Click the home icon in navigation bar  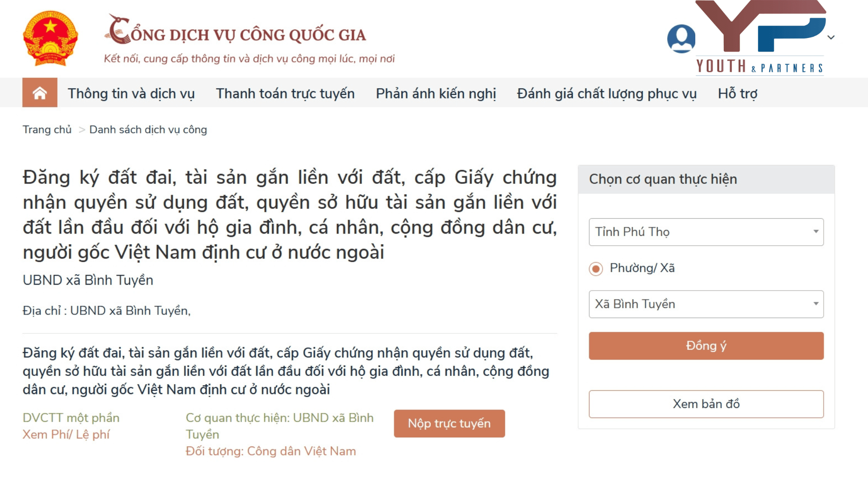click(40, 93)
